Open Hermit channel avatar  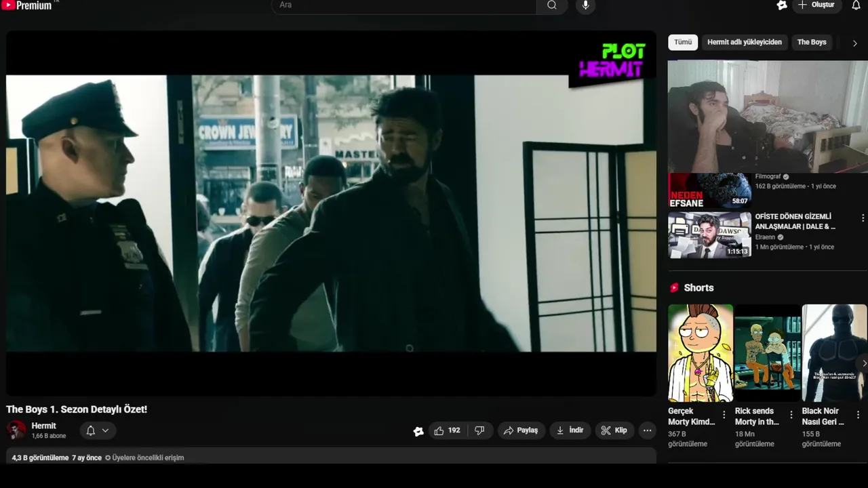coord(16,430)
